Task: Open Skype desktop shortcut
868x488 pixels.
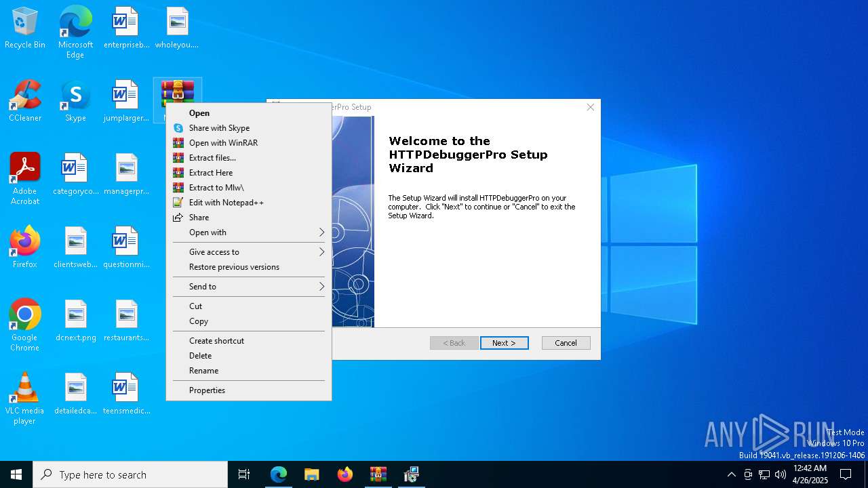Action: pos(75,102)
